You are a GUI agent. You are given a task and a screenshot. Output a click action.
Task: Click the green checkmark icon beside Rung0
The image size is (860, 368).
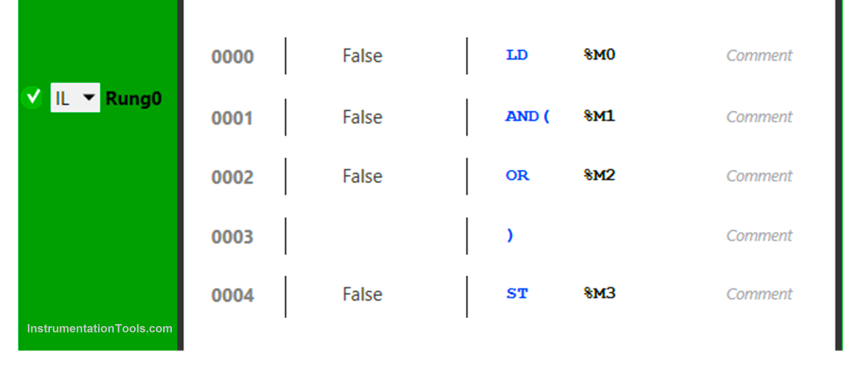33,98
